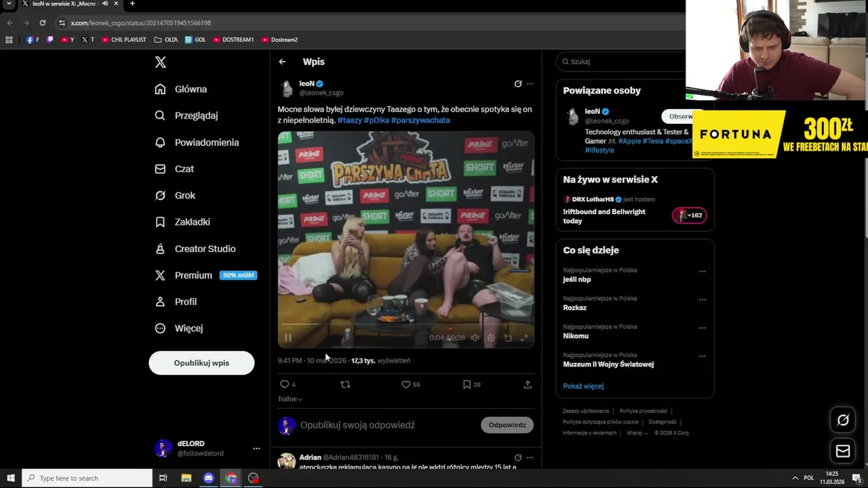This screenshot has height=488, width=868.
Task: Expand the Trafne sort dropdown
Action: pos(290,399)
